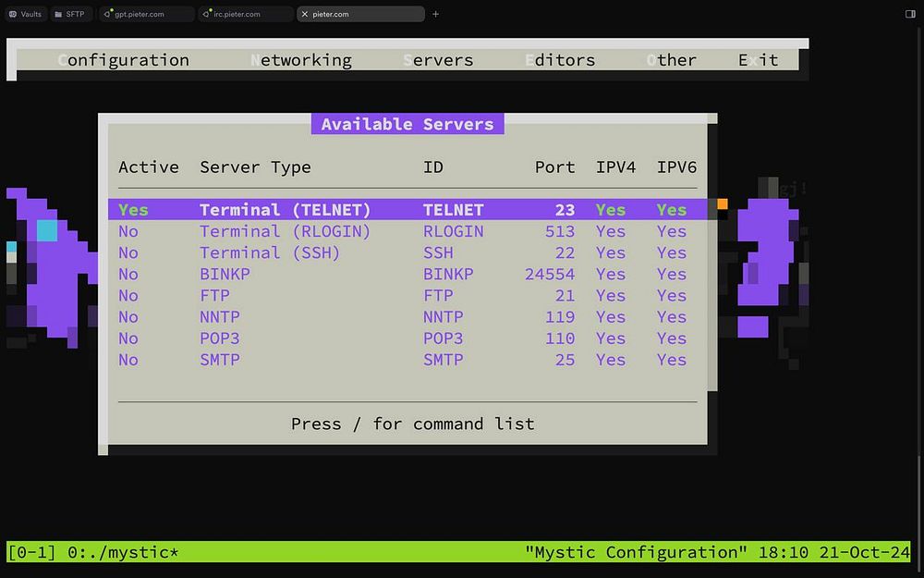Viewport: 924px width, 578px height.
Task: Click the Port column header
Action: click(x=555, y=167)
